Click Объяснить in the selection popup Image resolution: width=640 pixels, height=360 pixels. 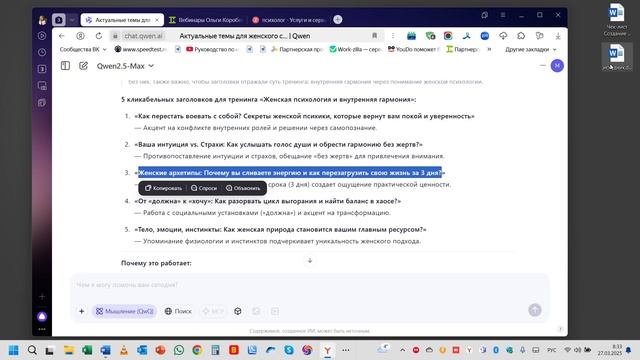(243, 188)
